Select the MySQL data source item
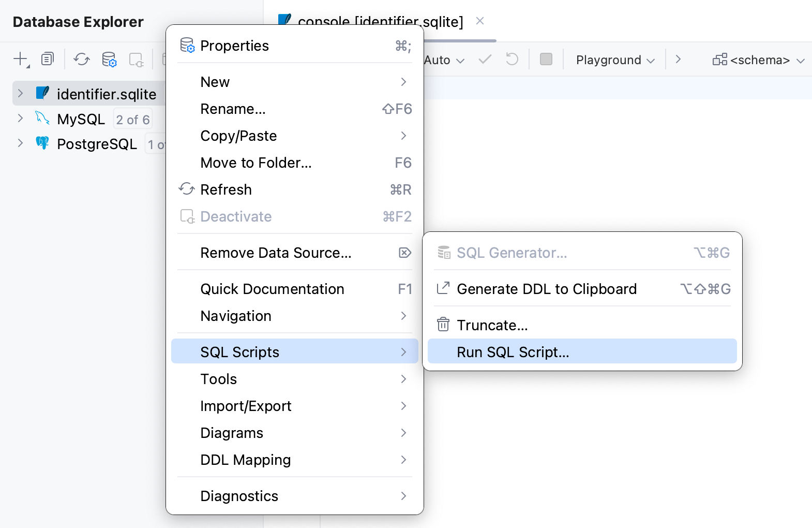 [81, 119]
